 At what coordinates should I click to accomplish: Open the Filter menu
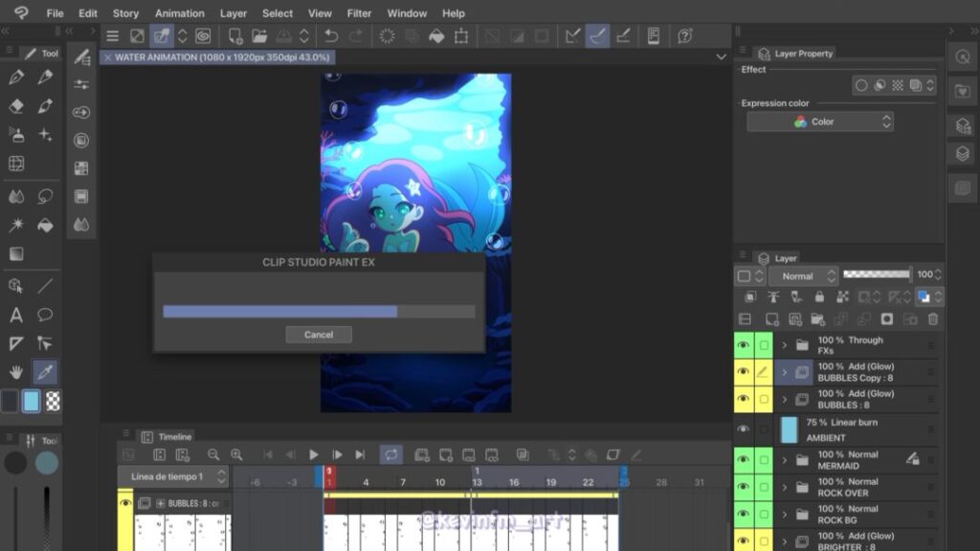point(359,13)
